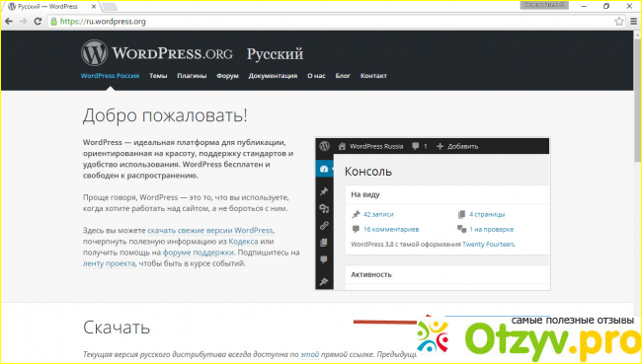The height and width of the screenshot is (364, 642).
Task: Open the Chrome hamburger menu
Action: pos(634,22)
